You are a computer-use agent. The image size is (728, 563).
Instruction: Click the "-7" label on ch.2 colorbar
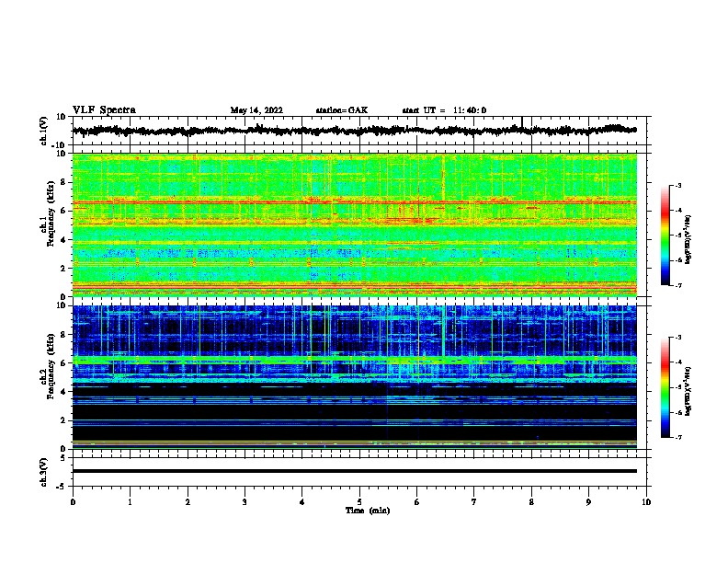677,438
